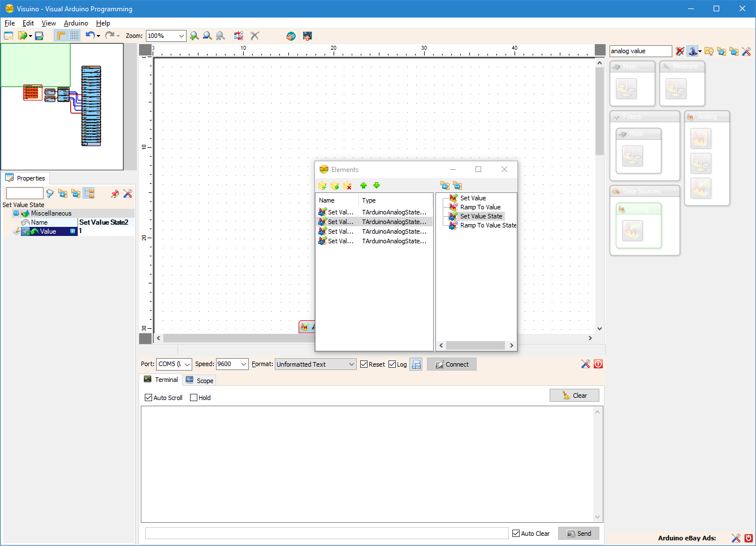Open the Open-project dropdown arrow
The height and width of the screenshot is (546, 756).
pos(30,36)
